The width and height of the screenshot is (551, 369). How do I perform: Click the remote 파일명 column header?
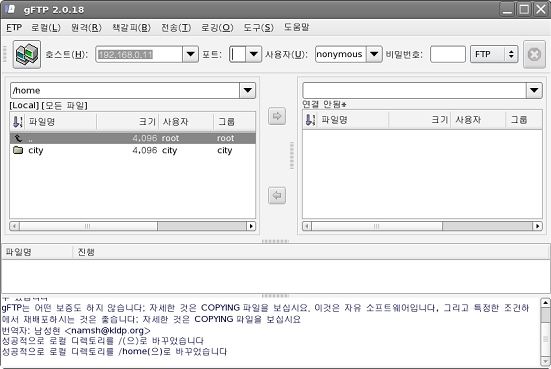(353, 120)
